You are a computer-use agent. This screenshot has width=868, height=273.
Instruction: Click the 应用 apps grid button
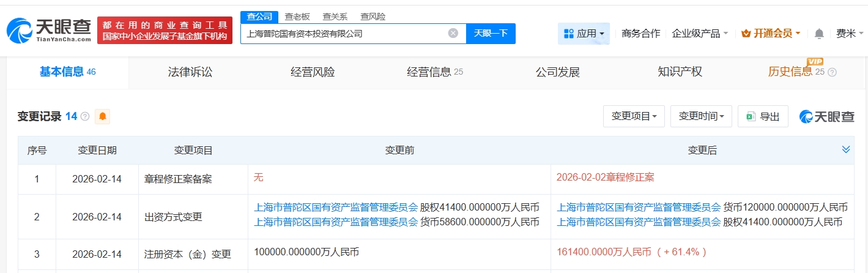(584, 34)
